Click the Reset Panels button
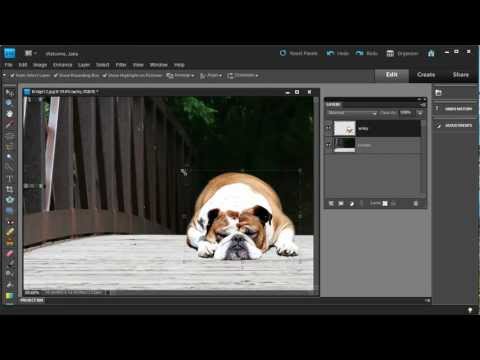 pos(298,53)
